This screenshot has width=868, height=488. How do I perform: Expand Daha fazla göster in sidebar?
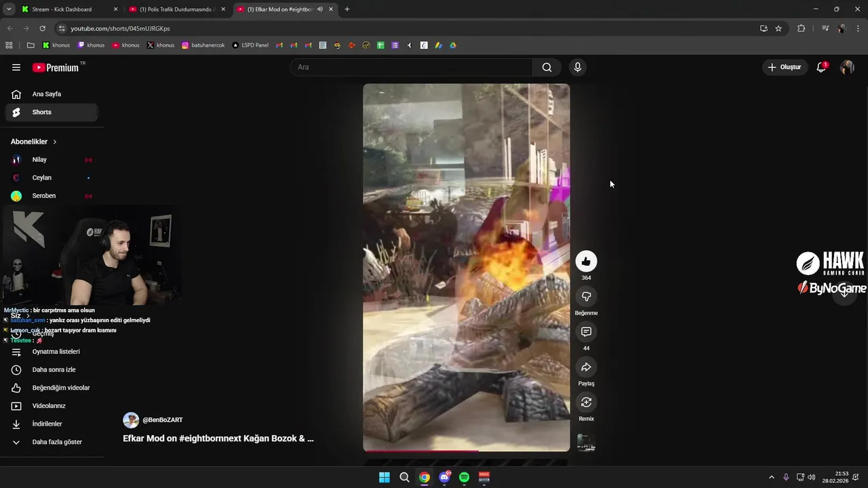pyautogui.click(x=52, y=442)
